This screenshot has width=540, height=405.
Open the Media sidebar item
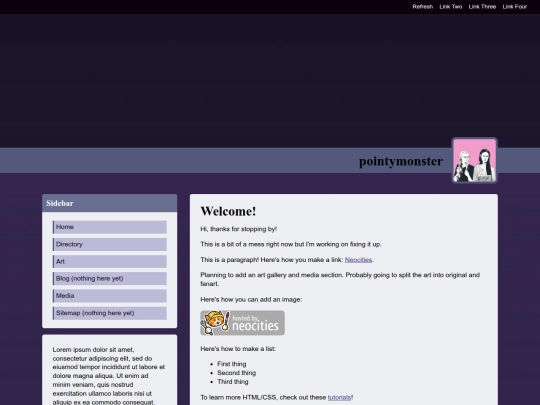point(110,296)
